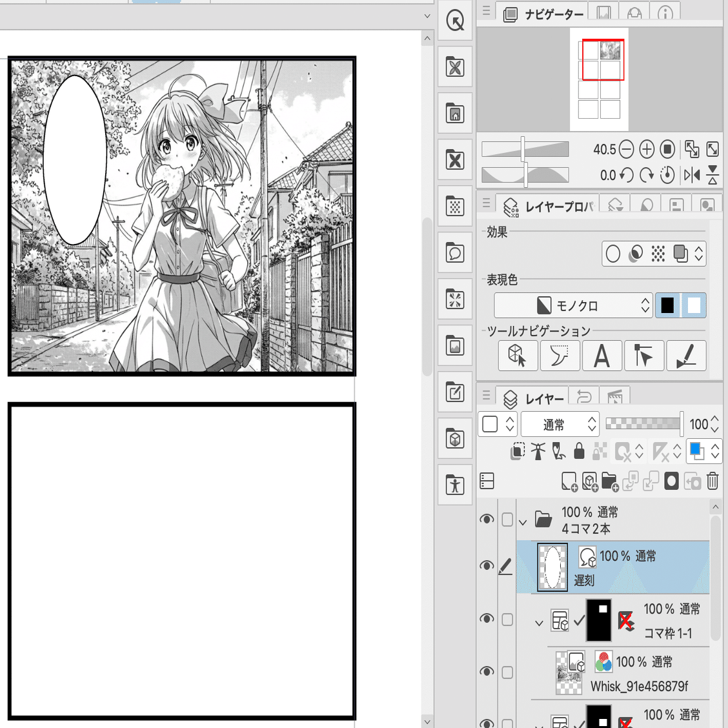Select the Text tool in tool navigation
728x728 pixels.
tap(602, 356)
